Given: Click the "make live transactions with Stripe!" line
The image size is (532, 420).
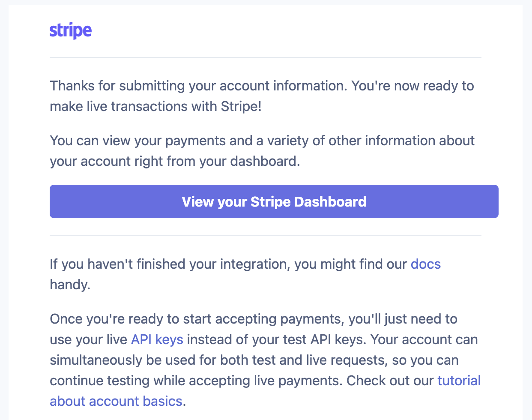Looking at the screenshot, I should click(x=156, y=106).
